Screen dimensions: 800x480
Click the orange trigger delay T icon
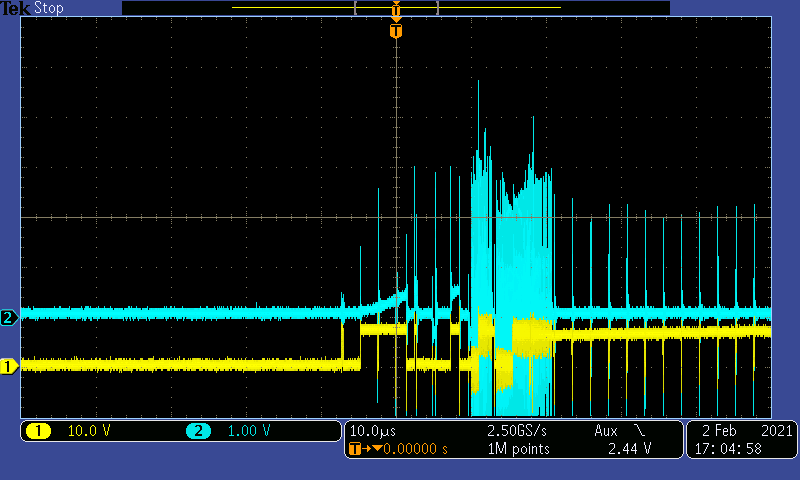click(x=355, y=449)
